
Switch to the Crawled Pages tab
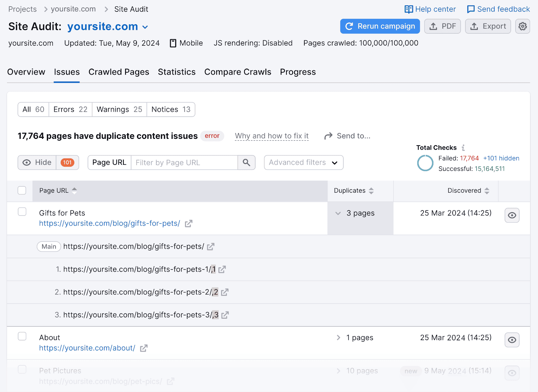coord(119,72)
